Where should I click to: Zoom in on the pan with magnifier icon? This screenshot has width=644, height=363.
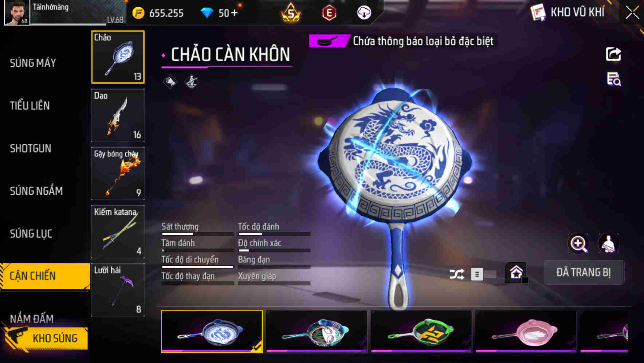(x=578, y=243)
